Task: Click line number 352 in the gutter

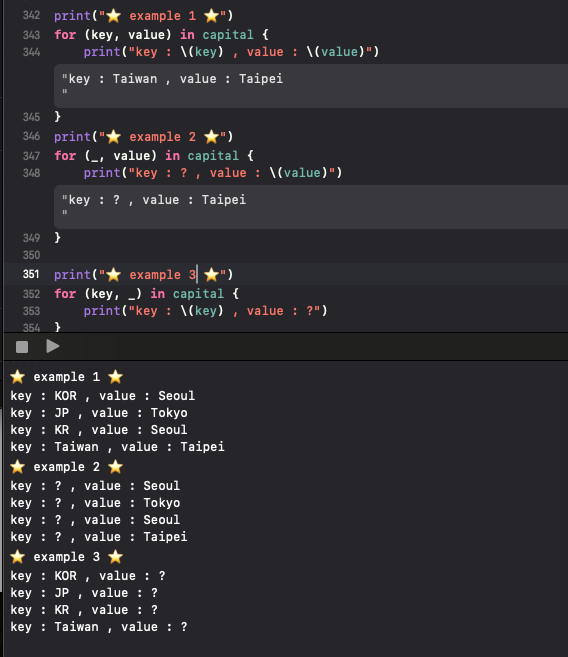Action: point(31,294)
